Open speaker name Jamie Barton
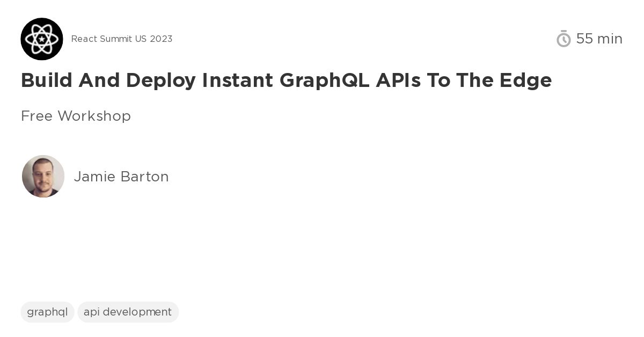This screenshot has width=644, height=337. click(x=121, y=177)
